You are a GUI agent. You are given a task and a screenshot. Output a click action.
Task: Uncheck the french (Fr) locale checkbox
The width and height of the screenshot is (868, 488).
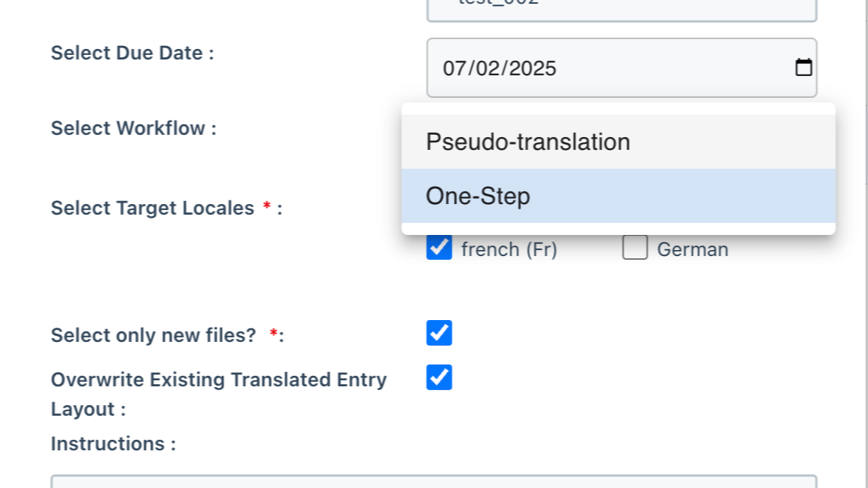pos(439,248)
